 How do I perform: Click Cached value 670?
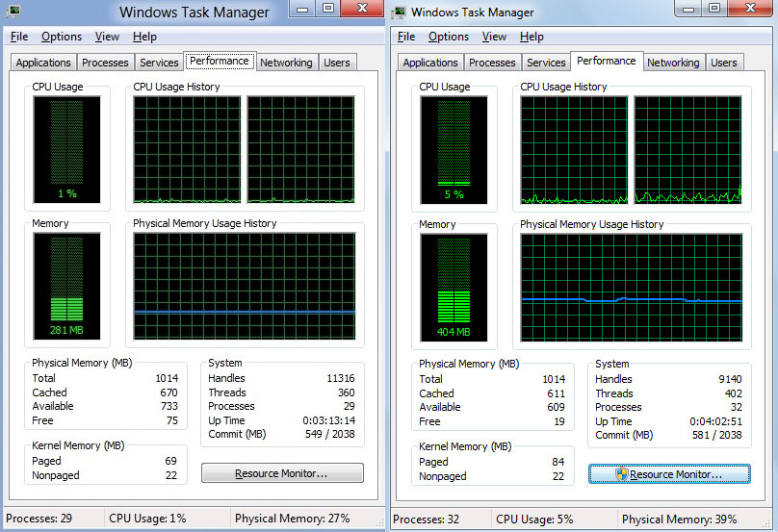click(x=169, y=393)
